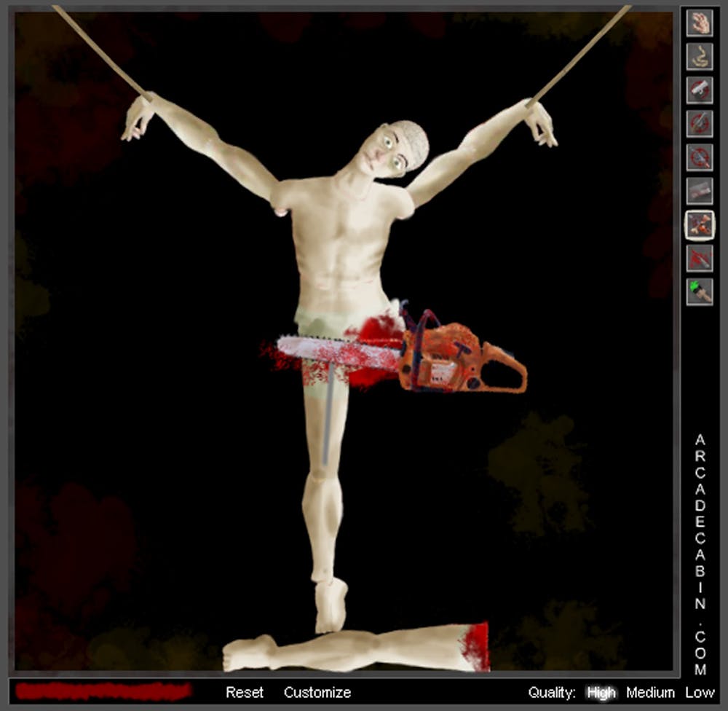
Task: Select the razor blade tool icon
Action: click(700, 191)
